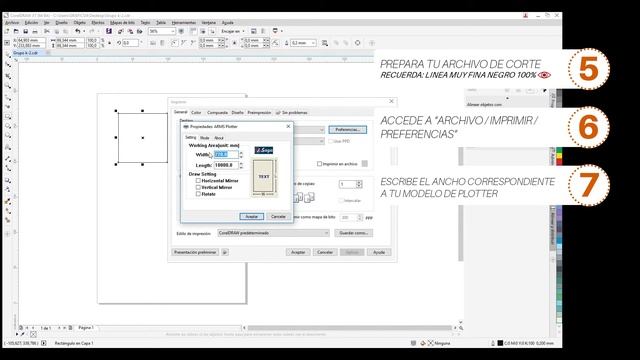The image size is (640, 360).
Task: Click the Length input field in plotter properties
Action: (226, 165)
